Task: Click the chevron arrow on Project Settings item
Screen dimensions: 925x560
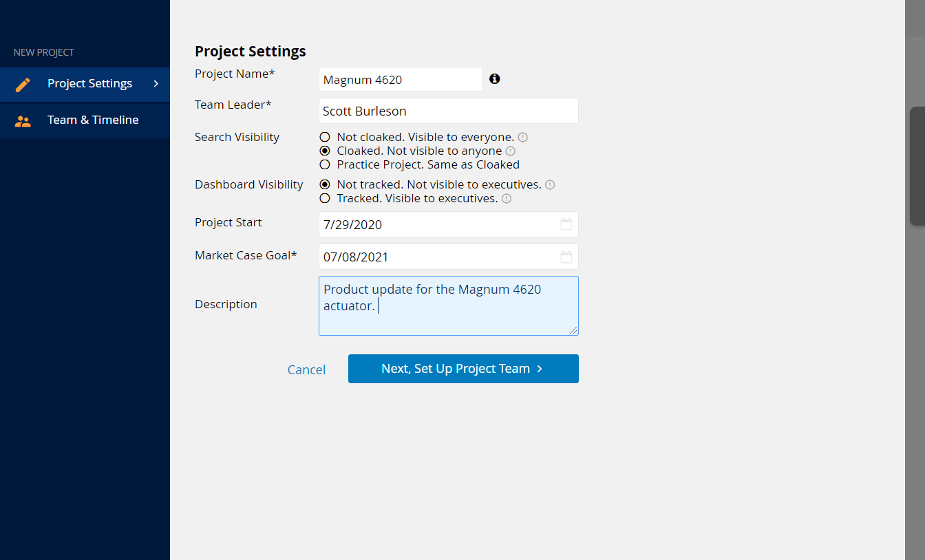Action: pos(156,84)
